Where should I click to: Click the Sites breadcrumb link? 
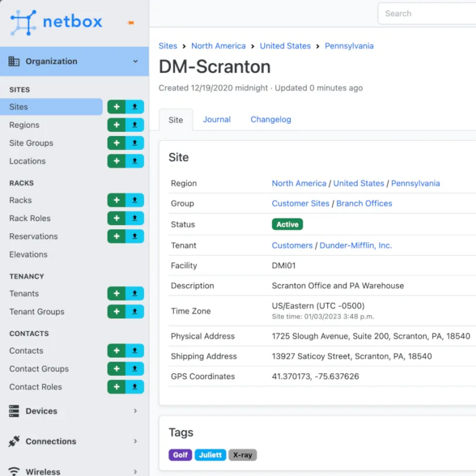pos(168,46)
